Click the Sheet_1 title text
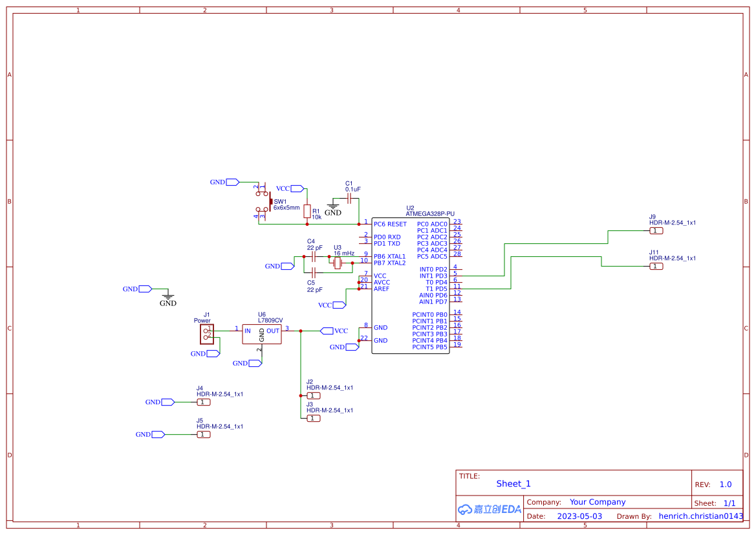Image resolution: width=756 pixels, height=535 pixels. point(513,483)
